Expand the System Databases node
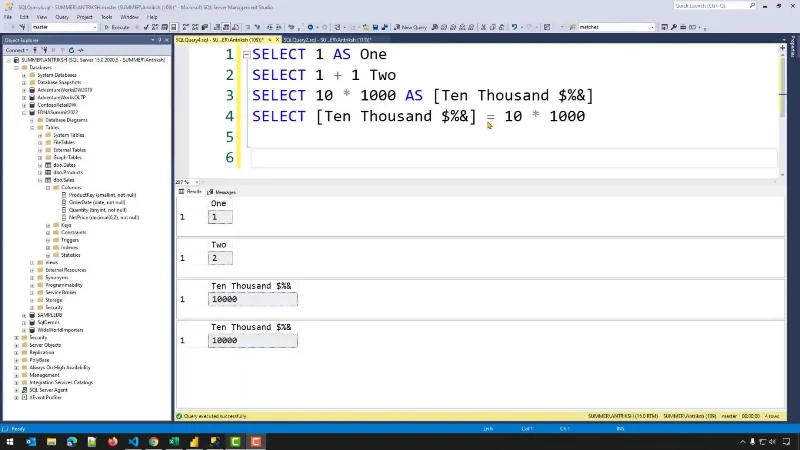The width and height of the screenshot is (800, 450). (24, 75)
